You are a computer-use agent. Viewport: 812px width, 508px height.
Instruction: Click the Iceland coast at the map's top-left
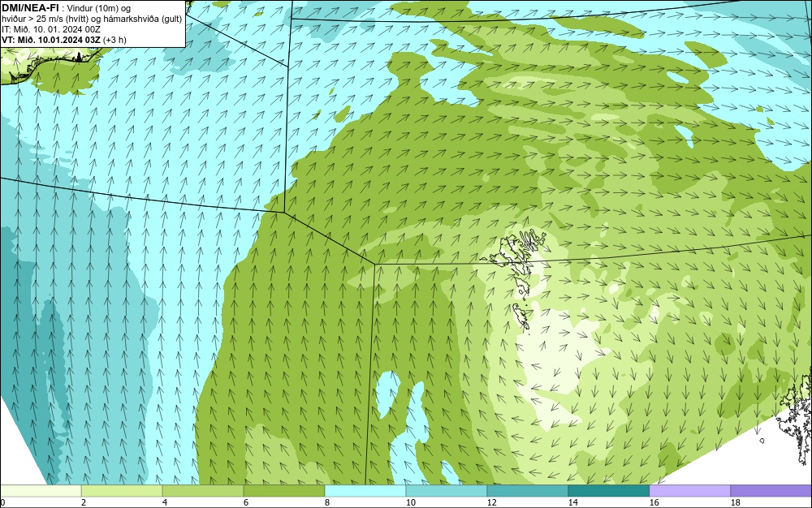[50, 65]
